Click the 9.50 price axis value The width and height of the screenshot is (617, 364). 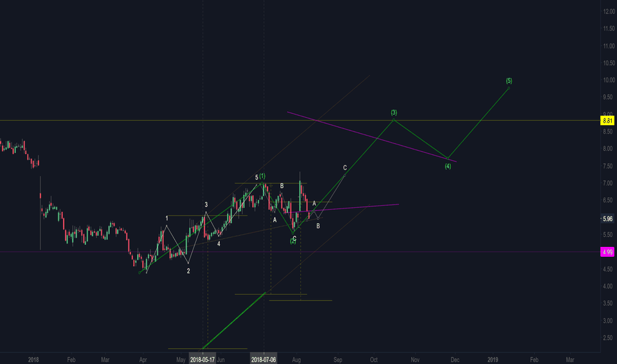pyautogui.click(x=609, y=97)
